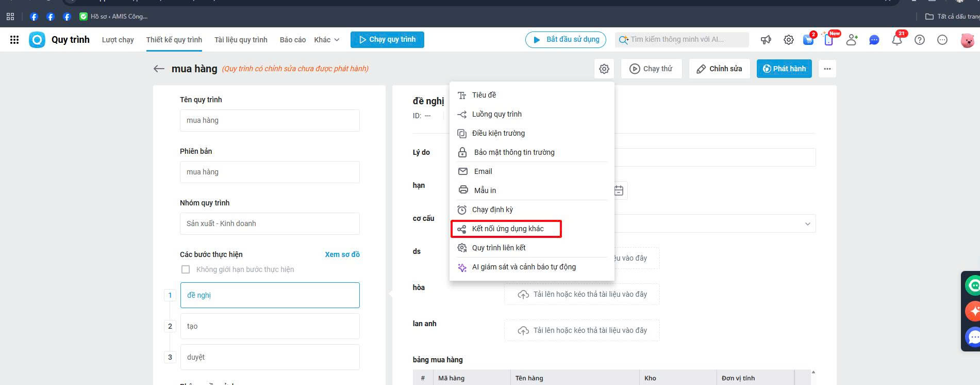Select step 1 đề nghị
980x385 pixels.
click(270, 295)
